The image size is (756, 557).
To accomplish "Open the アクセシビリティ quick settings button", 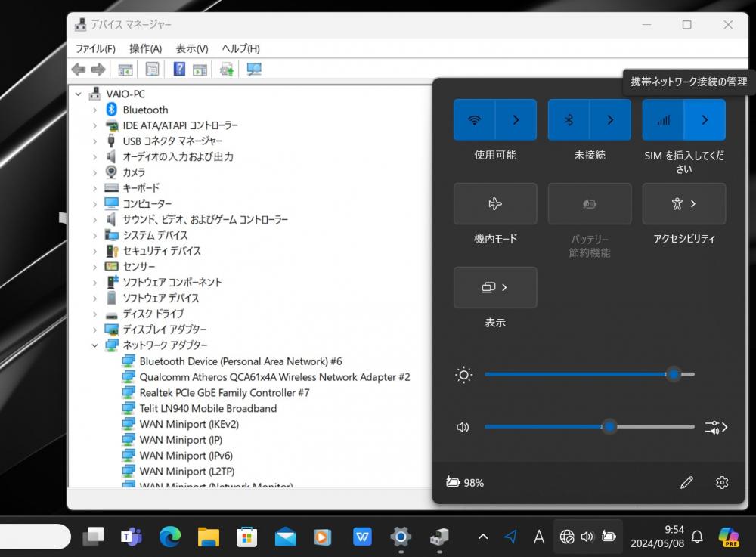I will tap(683, 204).
